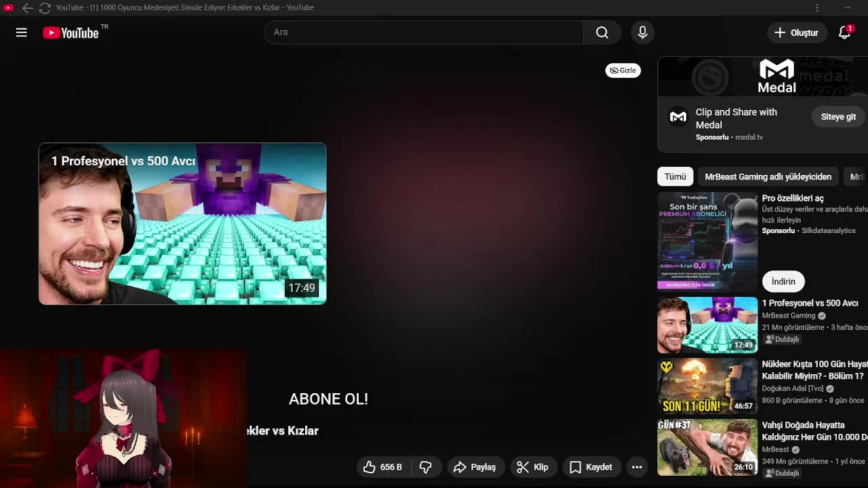868x488 pixels.
Task: Open Clip and Share with Medal title
Action: (736, 118)
